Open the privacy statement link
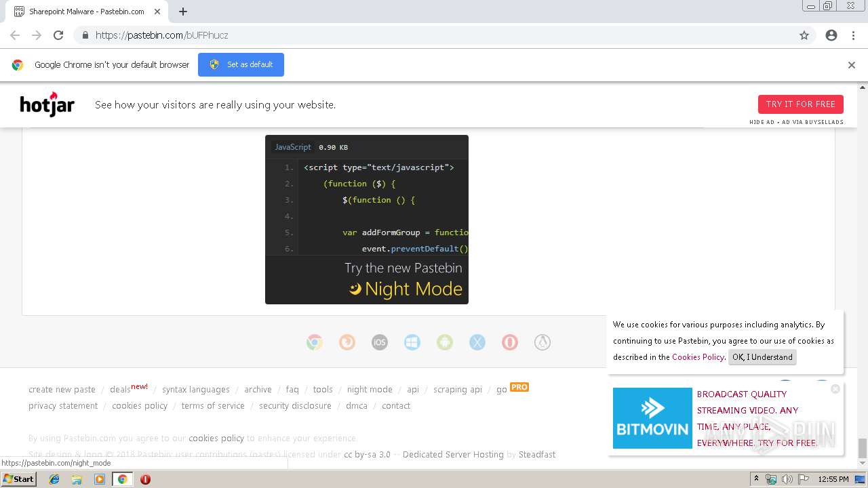The height and width of the screenshot is (488, 868). (x=63, y=406)
